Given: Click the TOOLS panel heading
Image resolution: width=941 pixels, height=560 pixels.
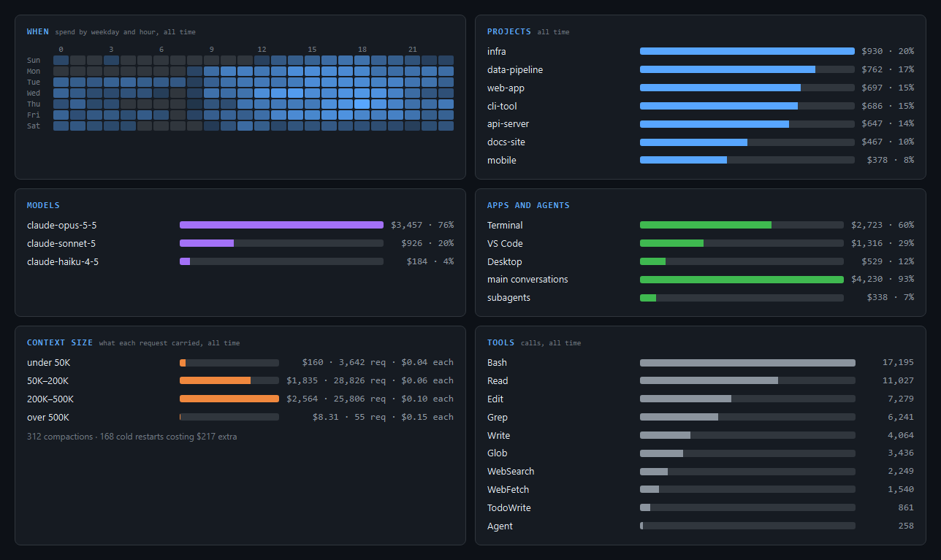Looking at the screenshot, I should (x=501, y=342).
